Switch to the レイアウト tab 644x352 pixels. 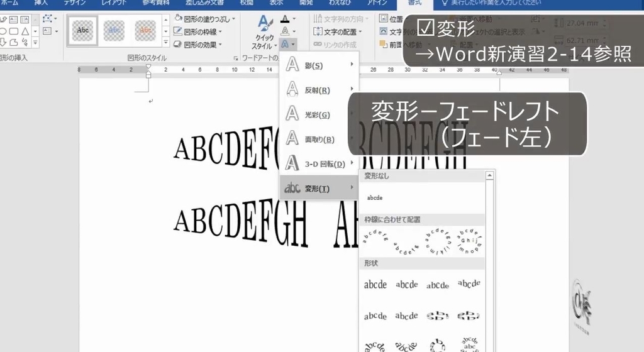(113, 3)
